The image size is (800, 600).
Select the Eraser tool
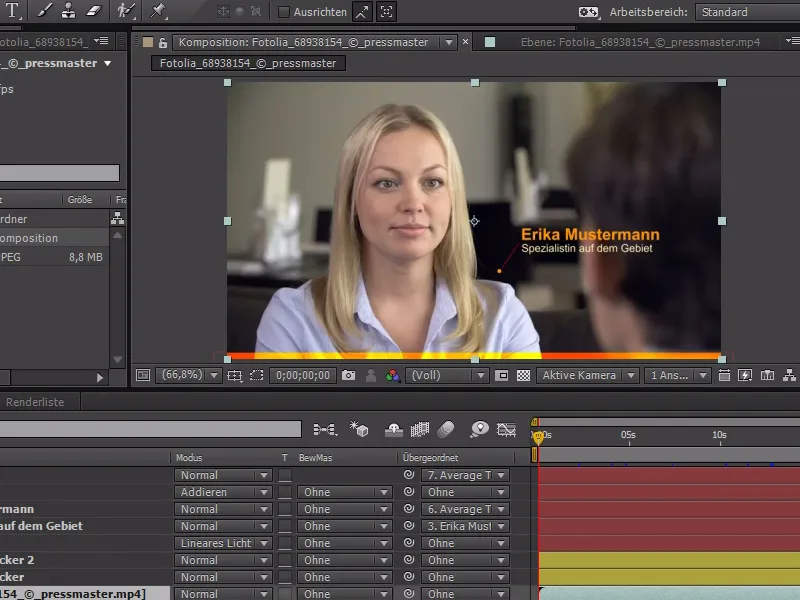(93, 11)
